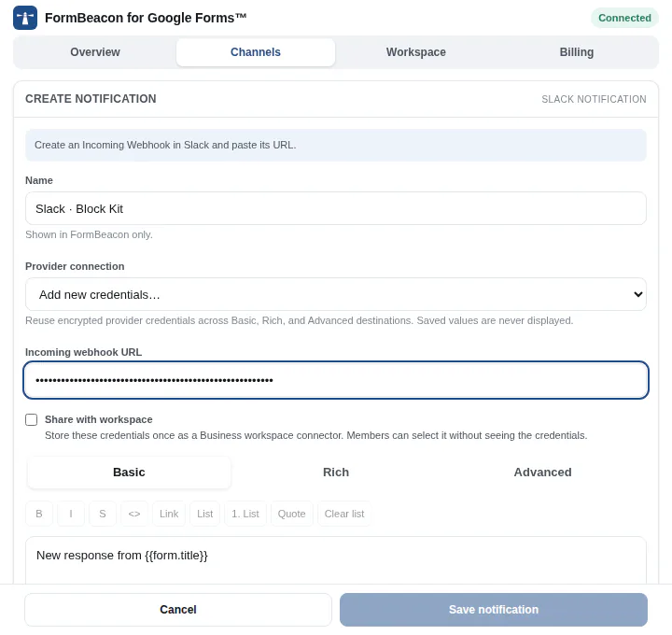This screenshot has width=672, height=635.
Task: Select the Rich message mode
Action: [x=336, y=473]
